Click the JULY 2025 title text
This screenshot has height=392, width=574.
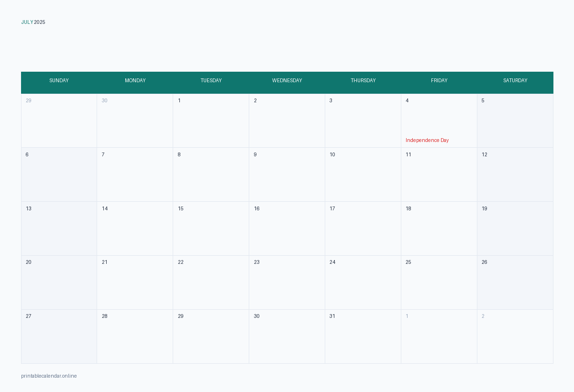[33, 22]
